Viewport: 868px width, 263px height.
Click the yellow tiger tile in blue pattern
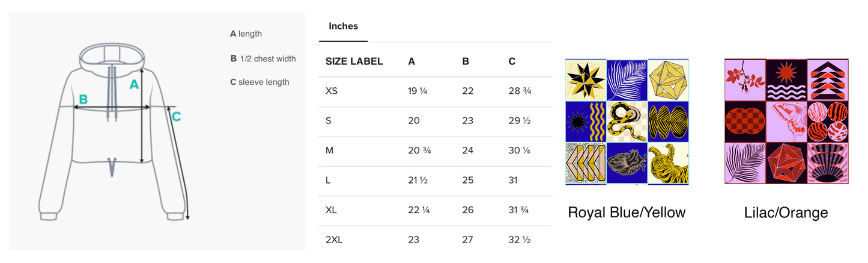[x=668, y=163]
